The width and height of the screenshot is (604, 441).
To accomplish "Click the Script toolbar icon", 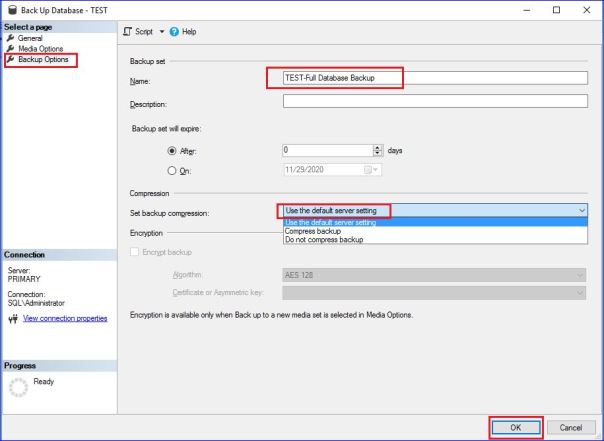I will point(127,31).
